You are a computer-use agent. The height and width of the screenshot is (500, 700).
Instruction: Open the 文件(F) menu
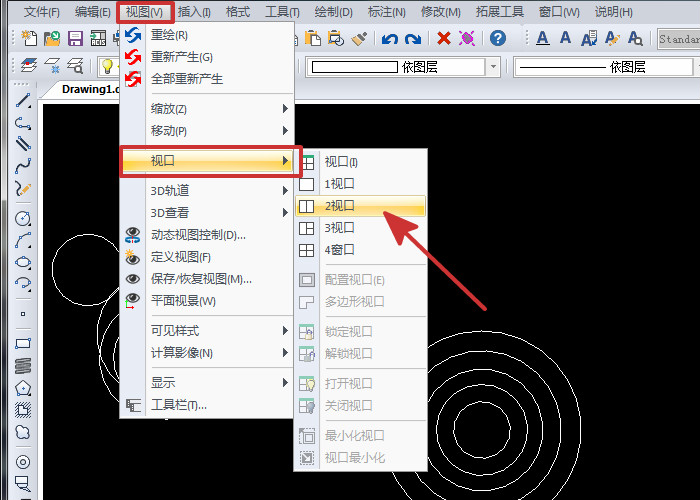pos(42,12)
